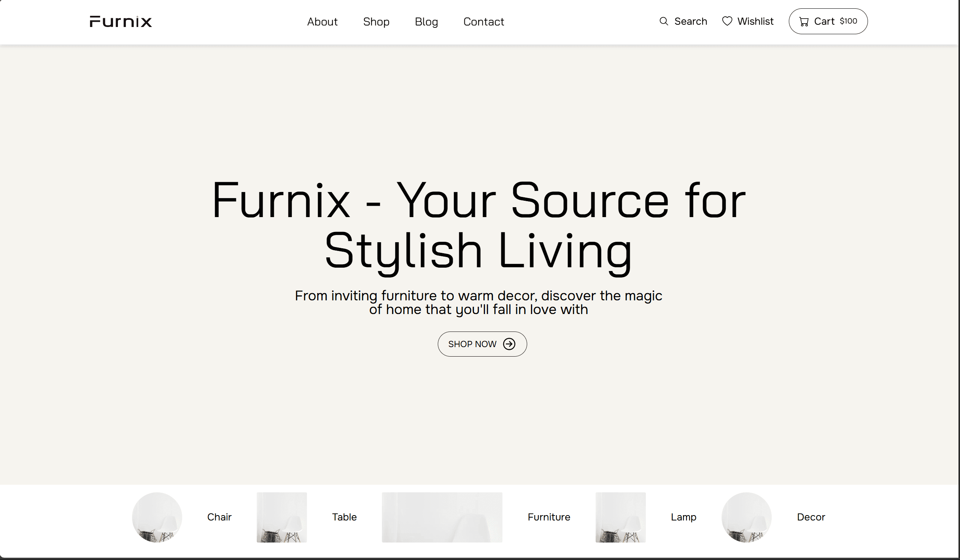This screenshot has height=560, width=960.
Task: Click the magnifying glass search icon
Action: [664, 21]
